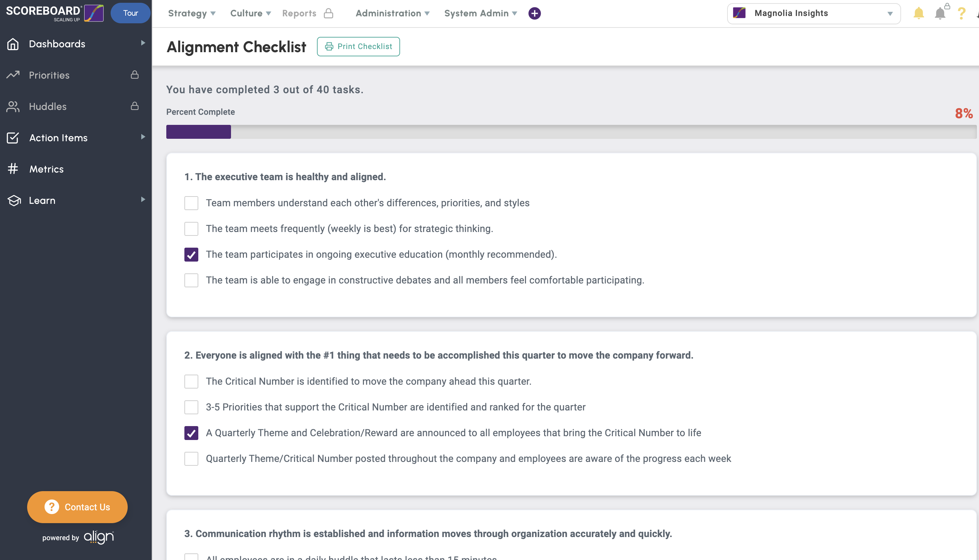Click the question mark icon in Contact Us
This screenshot has height=560, width=979.
pos(52,507)
